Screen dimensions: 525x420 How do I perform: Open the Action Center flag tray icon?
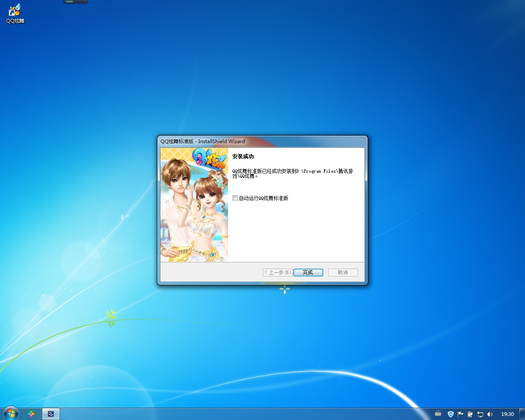(460, 414)
